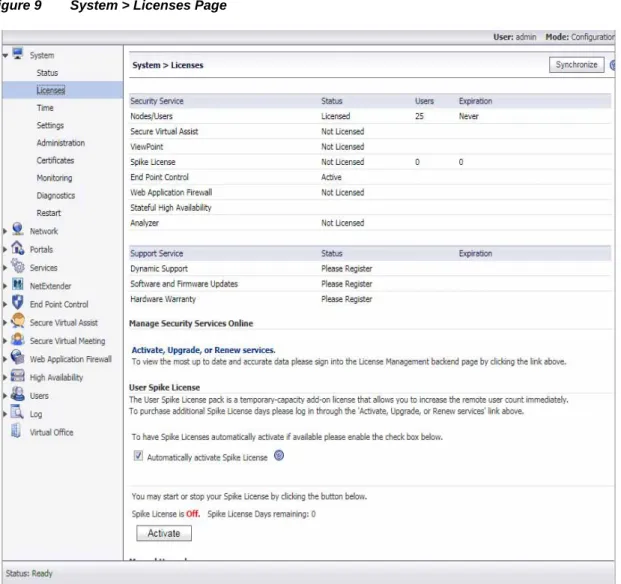This screenshot has width=621, height=584.
Task: Expand the Secure Virtual Meeting tree node
Action: (5, 341)
